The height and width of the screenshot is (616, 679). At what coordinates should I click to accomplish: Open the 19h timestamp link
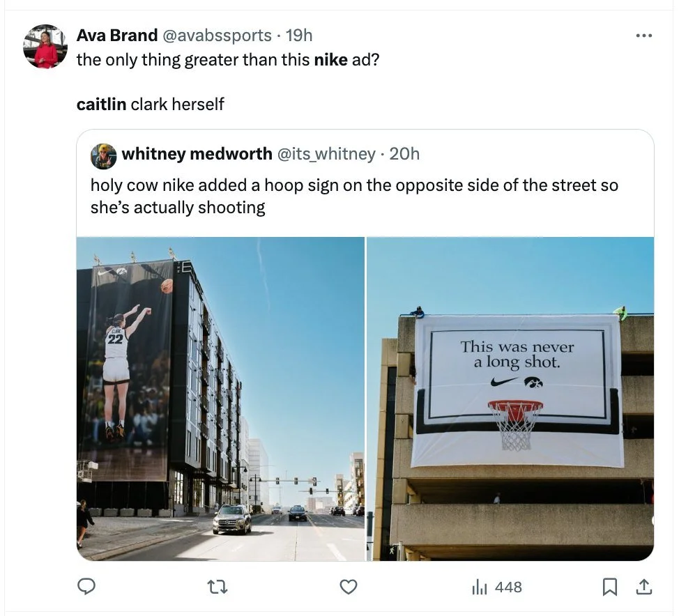299,36
